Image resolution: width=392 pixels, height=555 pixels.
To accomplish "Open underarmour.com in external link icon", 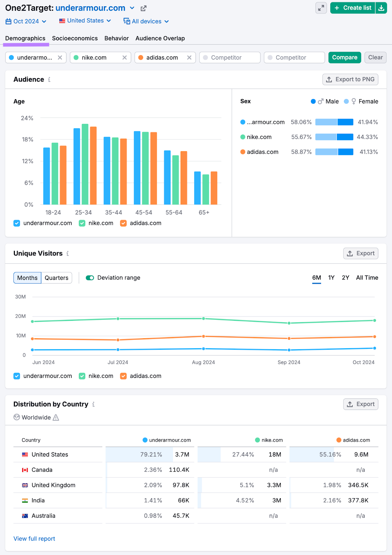I will 143,8.
